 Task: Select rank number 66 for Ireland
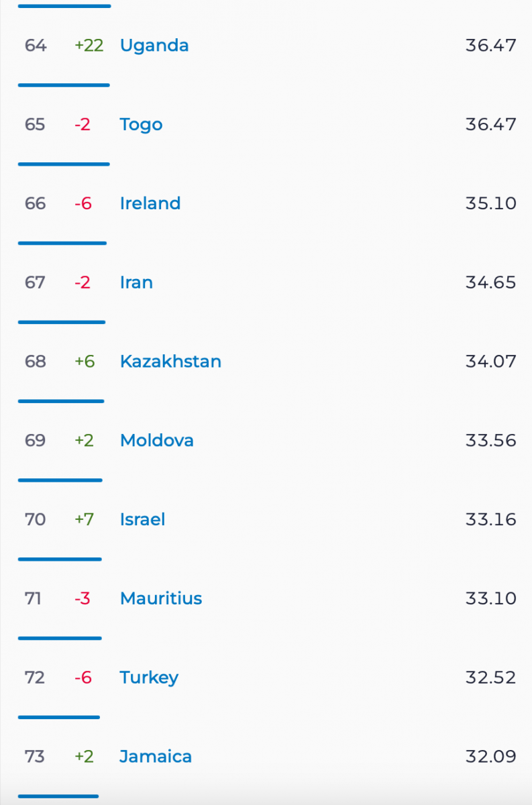tap(35, 203)
